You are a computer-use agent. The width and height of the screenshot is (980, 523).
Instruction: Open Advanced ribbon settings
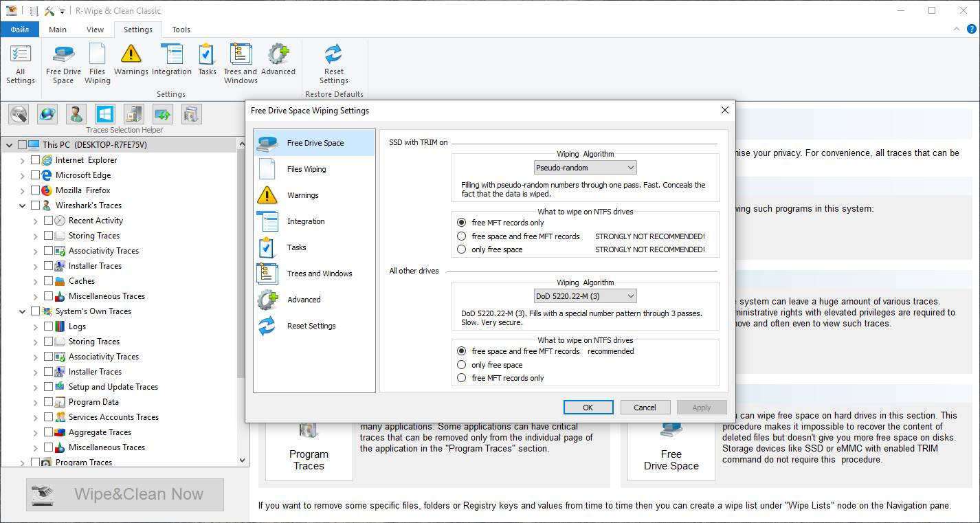coord(278,60)
